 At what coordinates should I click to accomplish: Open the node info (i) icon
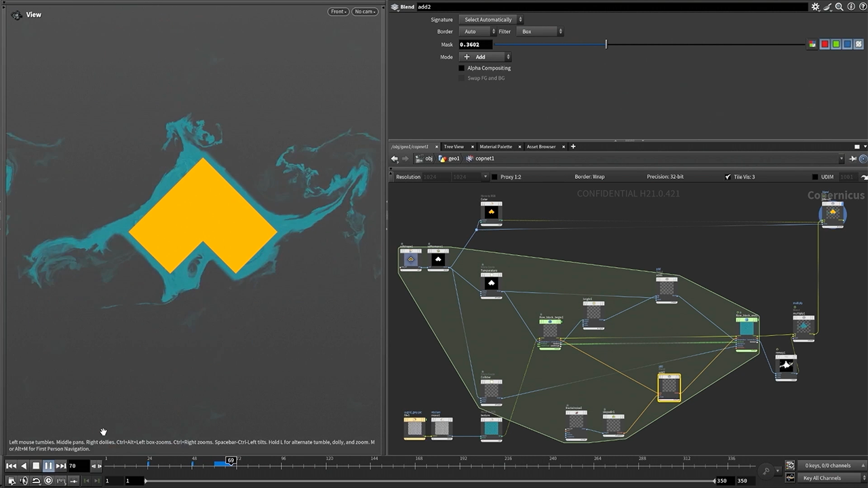[851, 7]
